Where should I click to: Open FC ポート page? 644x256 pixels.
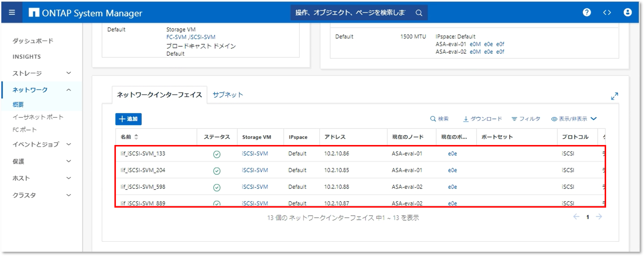pos(25,129)
